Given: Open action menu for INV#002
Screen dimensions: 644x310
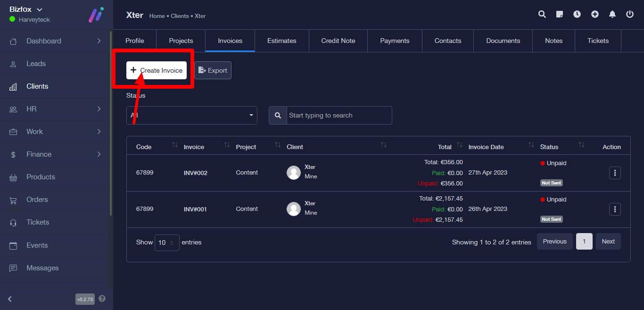Looking at the screenshot, I should click(615, 173).
